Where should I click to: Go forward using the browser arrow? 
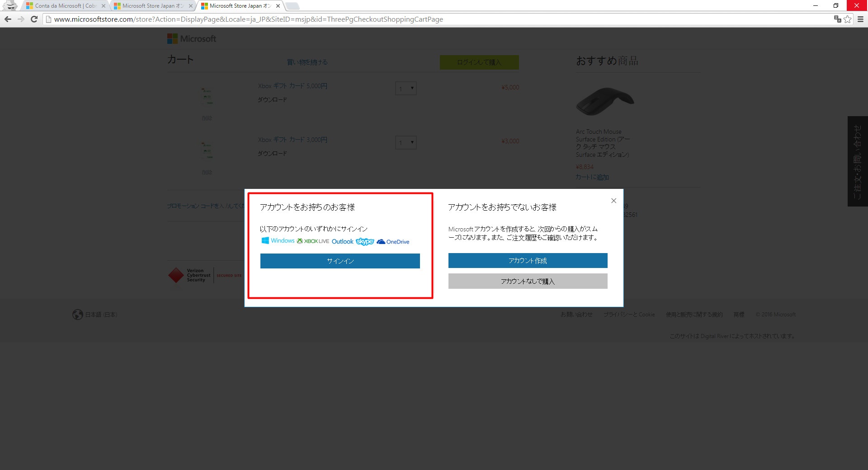[21, 19]
